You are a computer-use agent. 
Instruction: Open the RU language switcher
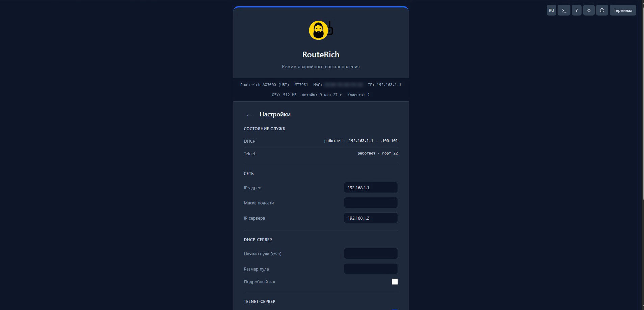551,10
